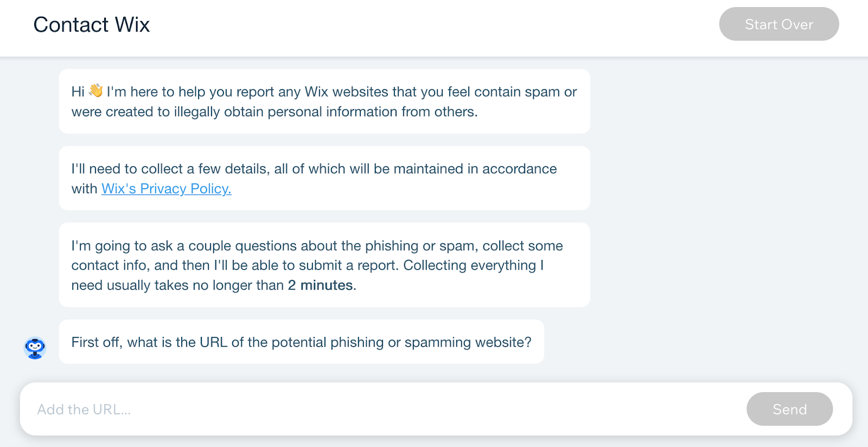The width and height of the screenshot is (868, 447).
Task: Click the words 'contact info' in third message
Action: [109, 265]
